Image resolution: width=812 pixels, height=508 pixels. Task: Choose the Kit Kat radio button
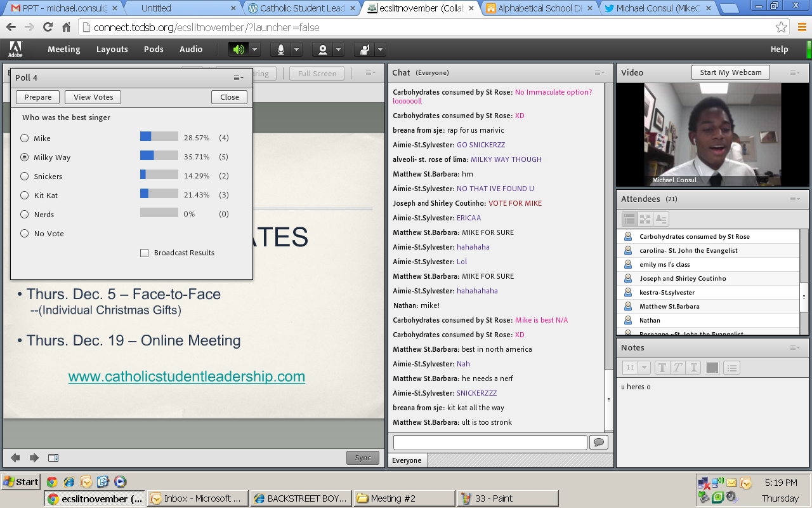pyautogui.click(x=25, y=196)
